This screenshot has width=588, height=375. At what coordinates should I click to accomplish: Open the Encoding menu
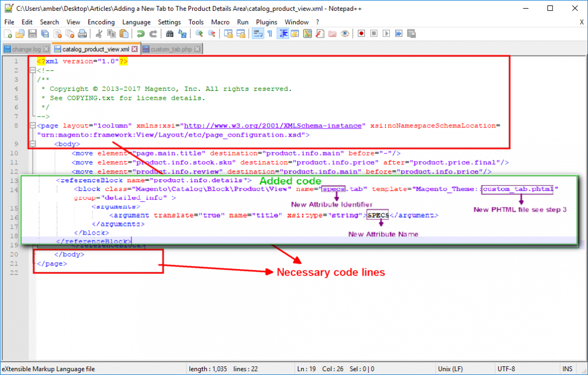click(x=101, y=22)
